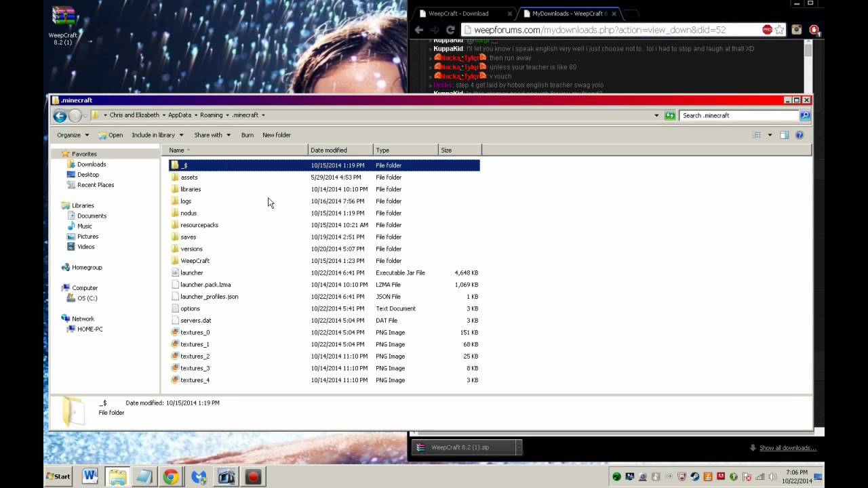Select the WeepCraft folder icon
Image resolution: width=868 pixels, height=488 pixels.
pyautogui.click(x=175, y=261)
